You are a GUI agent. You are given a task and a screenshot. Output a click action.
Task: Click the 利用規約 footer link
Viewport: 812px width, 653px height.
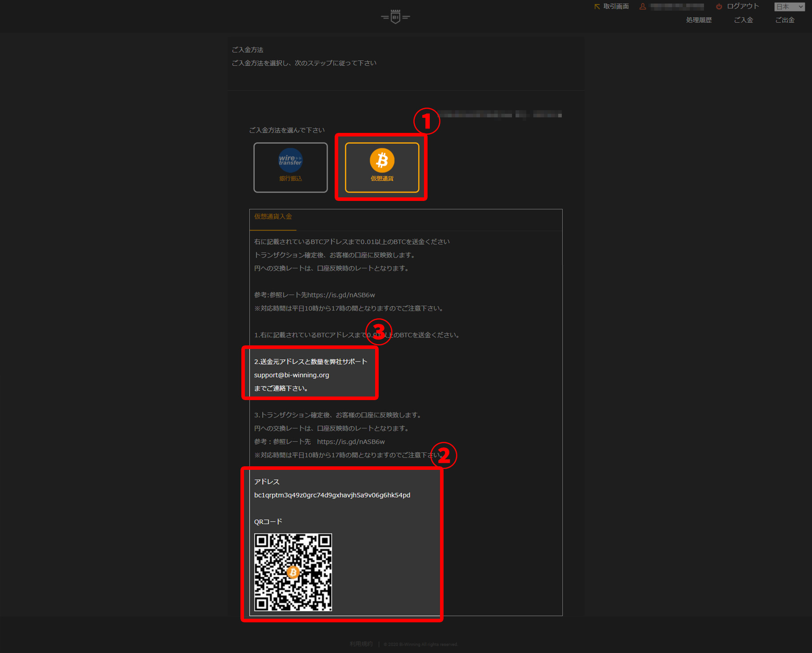[x=360, y=644]
